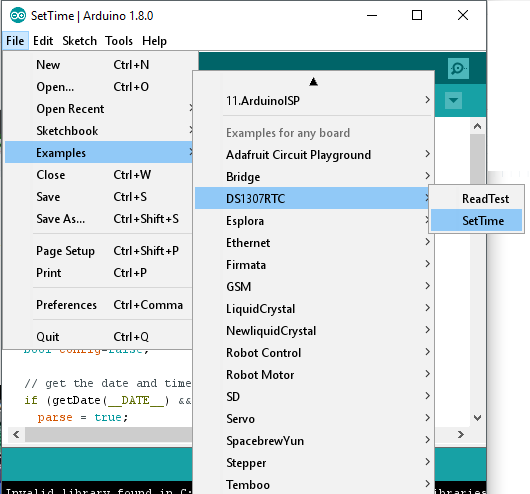Expand Servo examples submenu
Viewport: 530px width, 494px height.
pyautogui.click(x=313, y=418)
